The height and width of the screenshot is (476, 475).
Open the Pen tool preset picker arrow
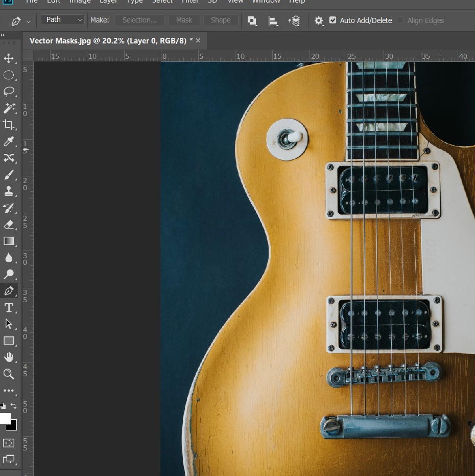point(29,21)
